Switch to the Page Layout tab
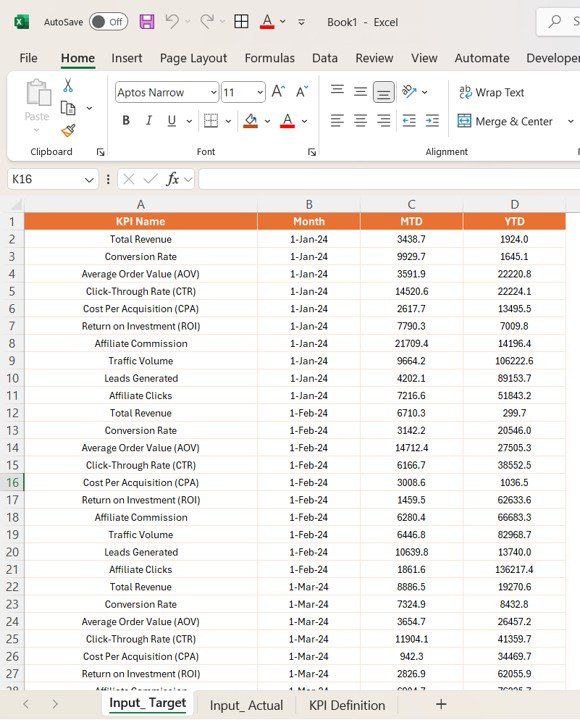 pos(193,58)
